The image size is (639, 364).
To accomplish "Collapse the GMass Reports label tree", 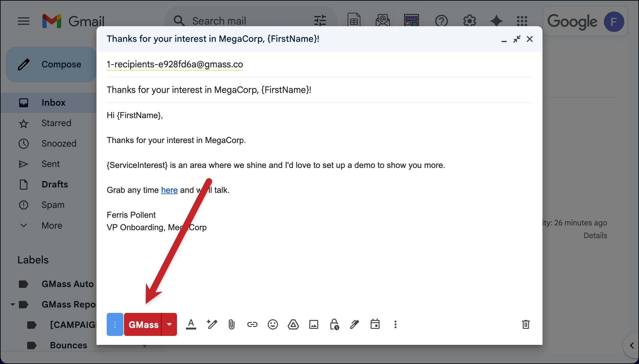I will 13,305.
